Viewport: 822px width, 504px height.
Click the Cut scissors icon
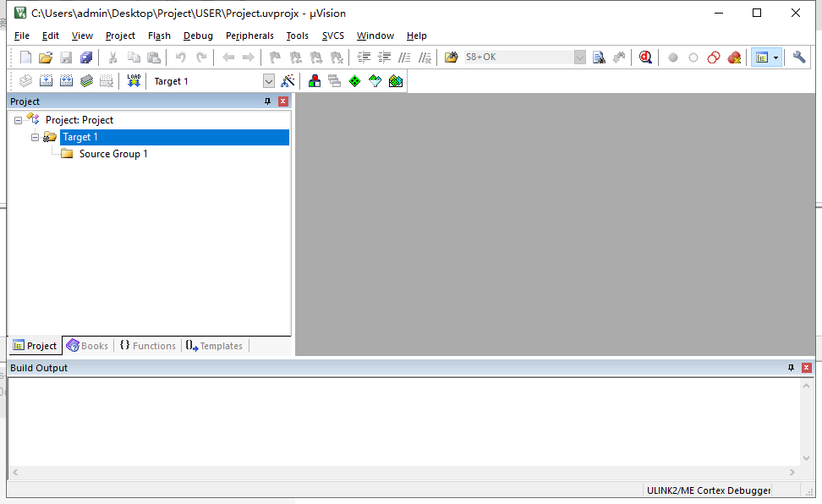click(x=112, y=58)
